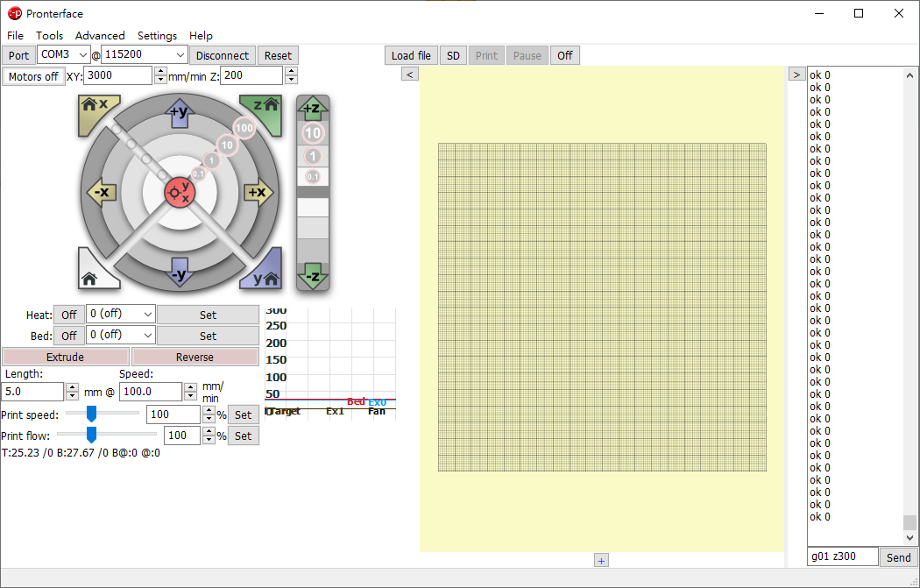The width and height of the screenshot is (920, 588).
Task: Expand the 115200 baud rate dropdown
Action: (x=180, y=55)
